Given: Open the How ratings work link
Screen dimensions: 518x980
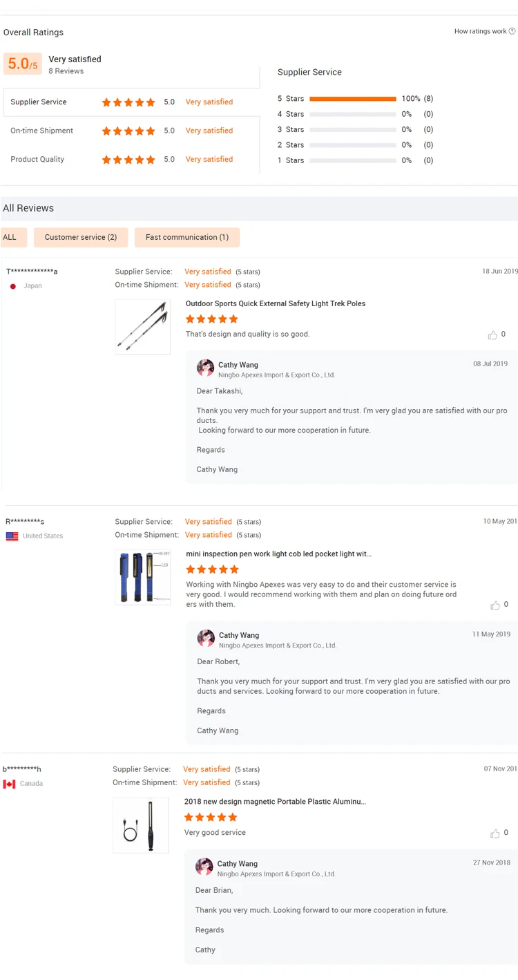Looking at the screenshot, I should [480, 31].
